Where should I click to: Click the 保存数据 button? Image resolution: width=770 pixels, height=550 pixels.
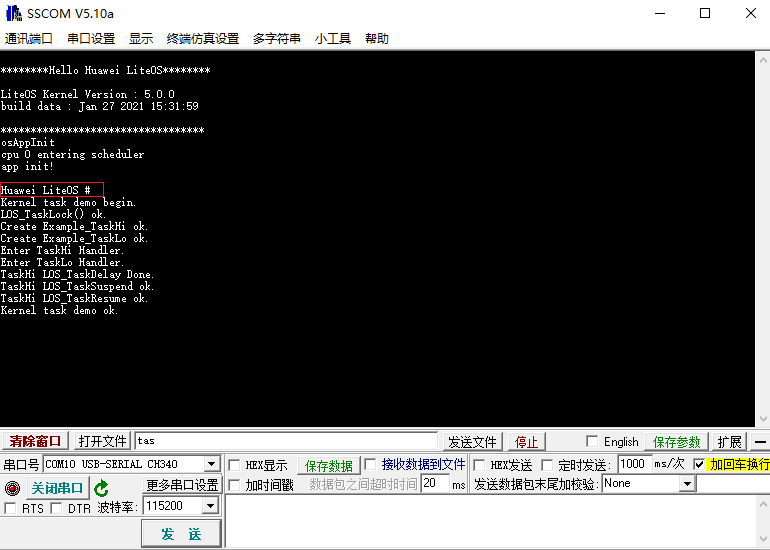(329, 466)
